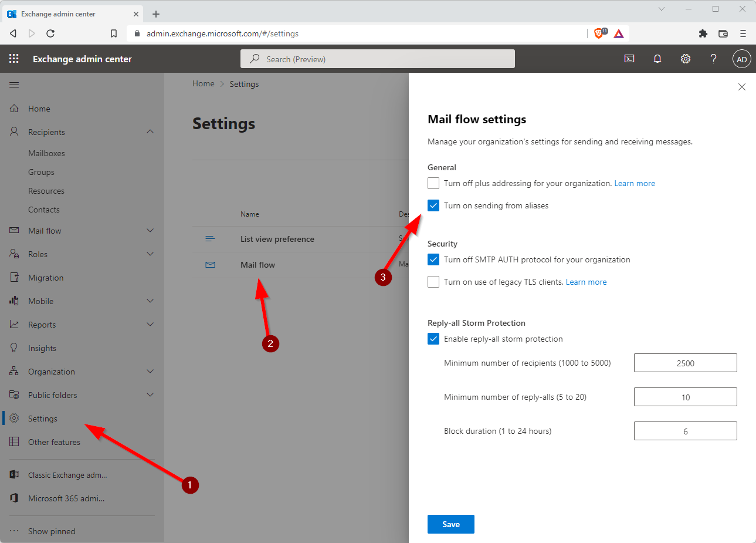The image size is (756, 543).
Task: Expand the Organization menu chevron
Action: tap(150, 371)
